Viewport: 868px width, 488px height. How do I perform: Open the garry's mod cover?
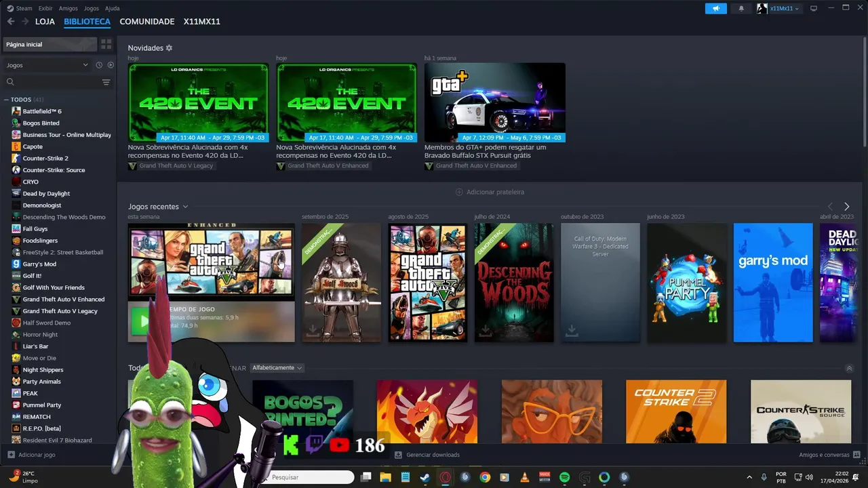point(773,283)
